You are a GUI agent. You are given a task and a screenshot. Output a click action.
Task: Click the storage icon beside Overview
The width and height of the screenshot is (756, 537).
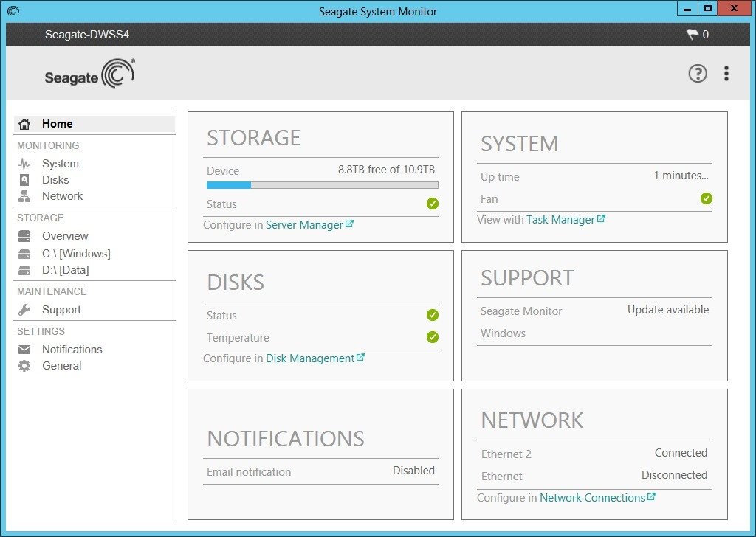[24, 236]
